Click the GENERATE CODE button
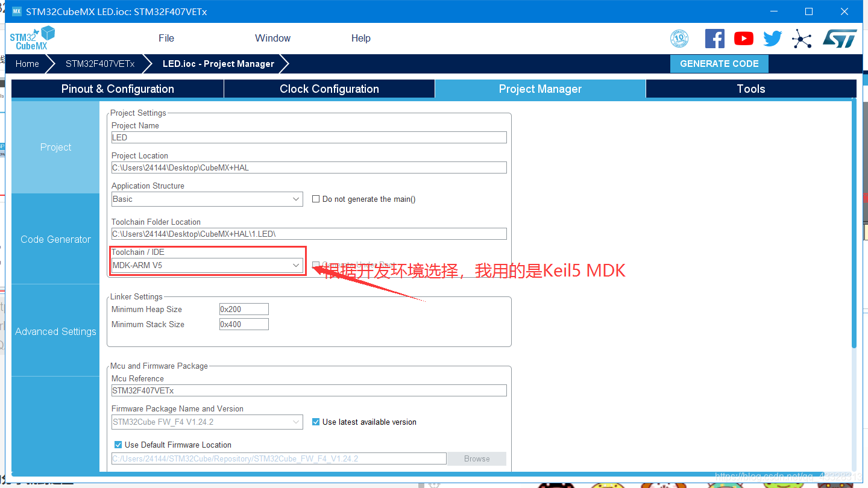868x488 pixels. pos(719,64)
